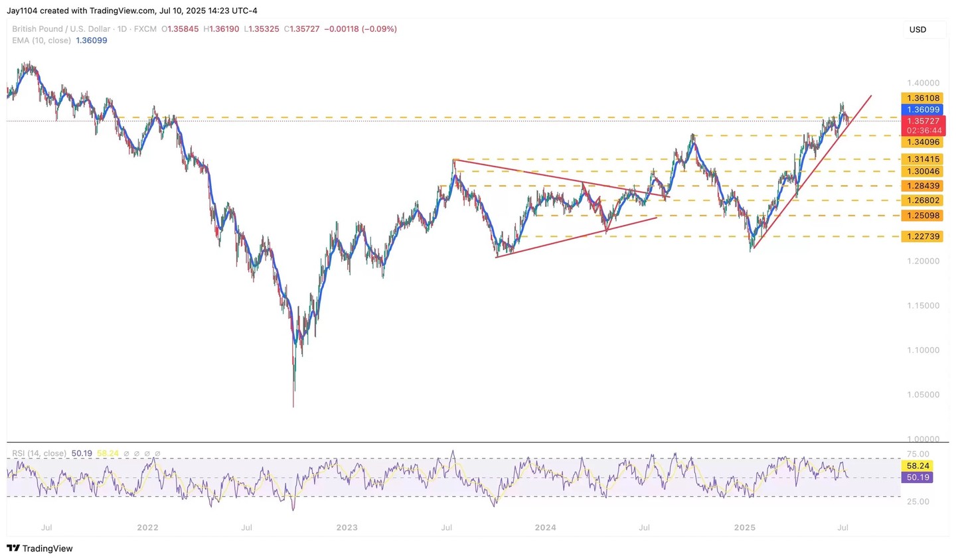Image resolution: width=956 pixels, height=560 pixels.
Task: Click the 2024 label on time axis
Action: coord(545,527)
